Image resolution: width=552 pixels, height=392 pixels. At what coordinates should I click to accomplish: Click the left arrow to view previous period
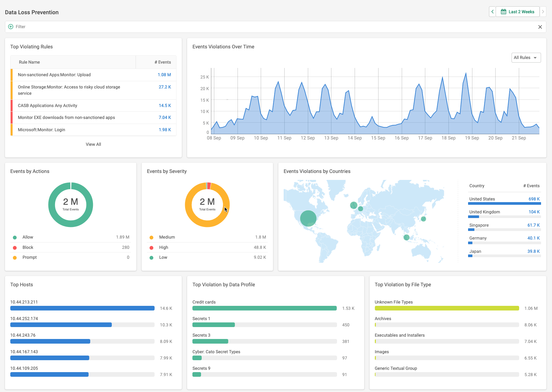click(x=492, y=11)
